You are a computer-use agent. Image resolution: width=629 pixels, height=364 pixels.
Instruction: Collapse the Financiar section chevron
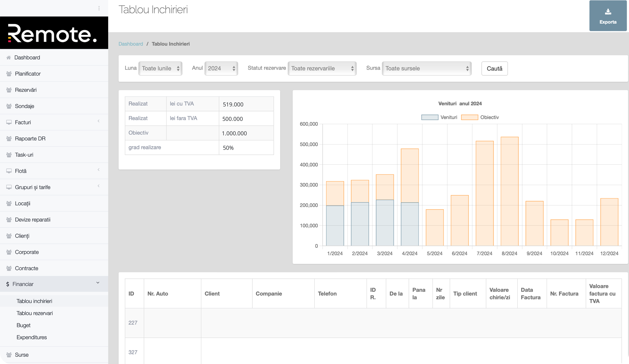(98, 283)
